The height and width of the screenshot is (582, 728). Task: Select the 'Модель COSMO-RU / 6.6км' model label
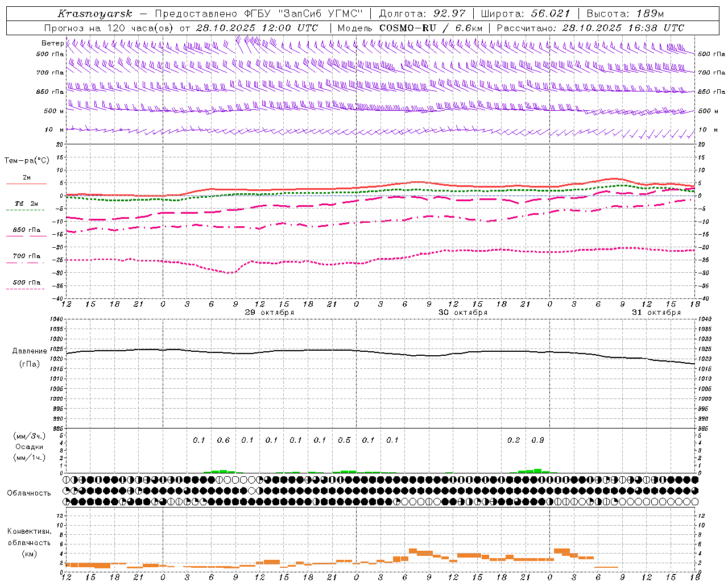point(410,28)
